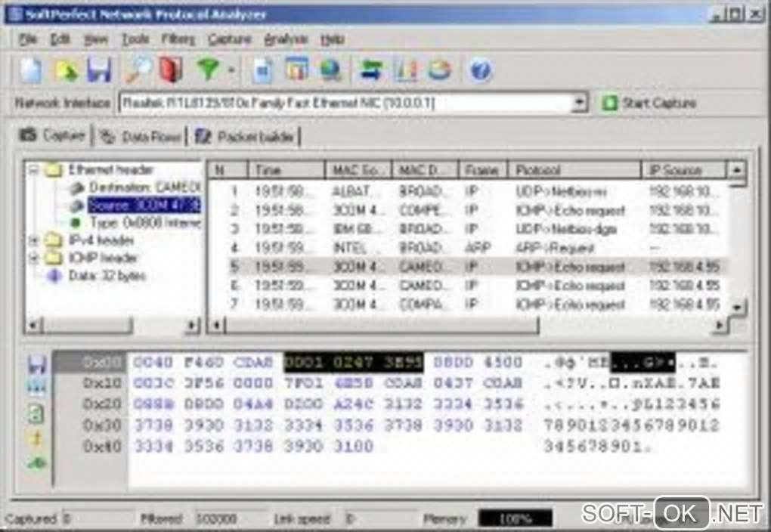The width and height of the screenshot is (771, 532).
Task: Click the Save floppy disk toolbar icon
Action: pos(99,70)
